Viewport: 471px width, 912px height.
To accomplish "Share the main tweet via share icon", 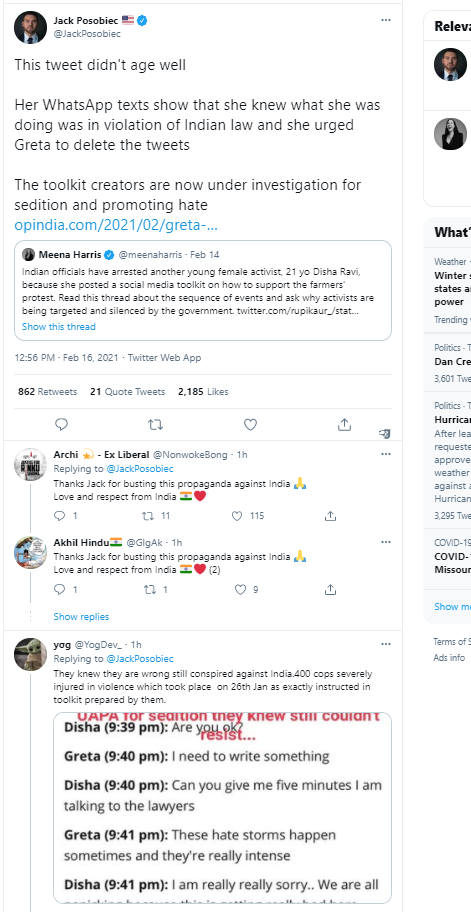I will tap(344, 425).
